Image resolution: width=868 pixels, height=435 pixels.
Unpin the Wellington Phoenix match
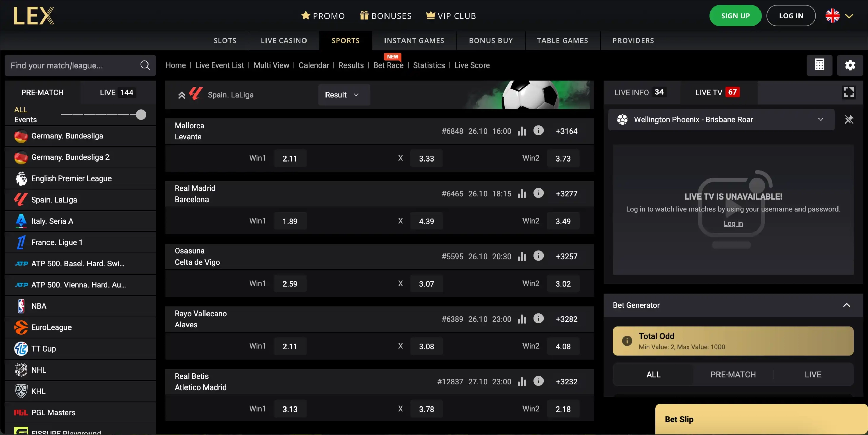click(x=849, y=119)
